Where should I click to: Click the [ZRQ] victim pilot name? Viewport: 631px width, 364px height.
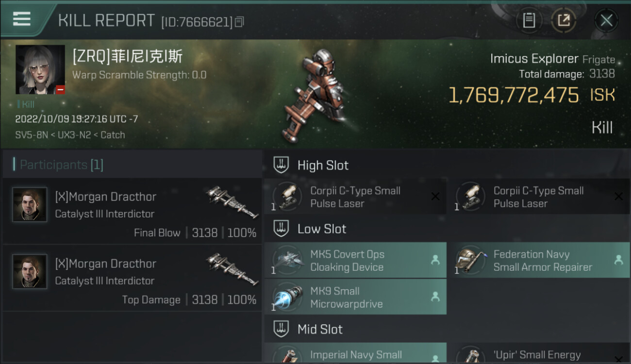tap(128, 57)
